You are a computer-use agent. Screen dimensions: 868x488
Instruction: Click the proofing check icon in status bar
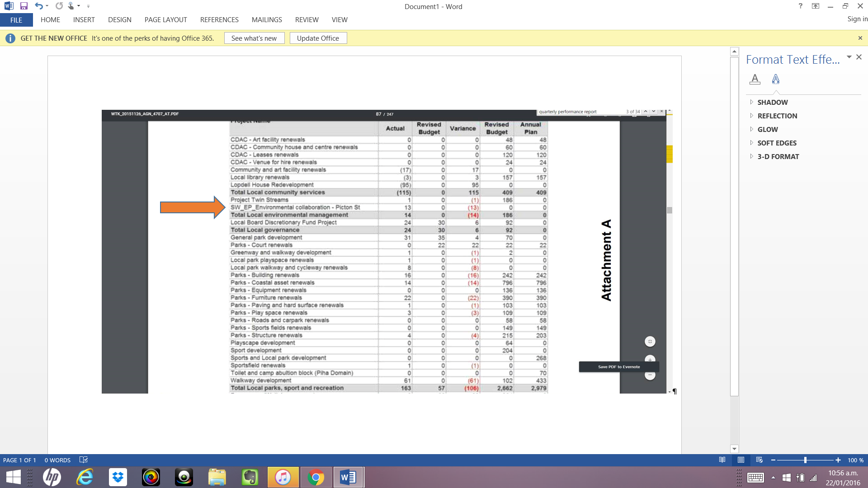pyautogui.click(x=83, y=460)
